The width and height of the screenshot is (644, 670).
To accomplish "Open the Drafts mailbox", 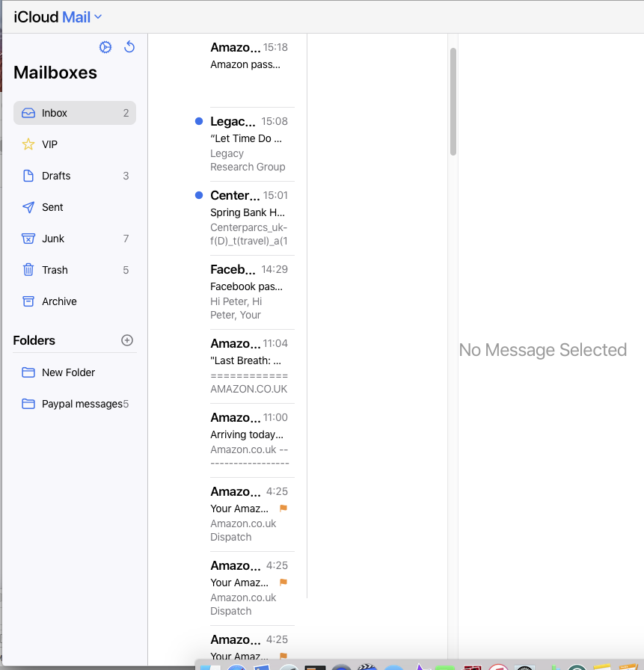I will point(75,176).
